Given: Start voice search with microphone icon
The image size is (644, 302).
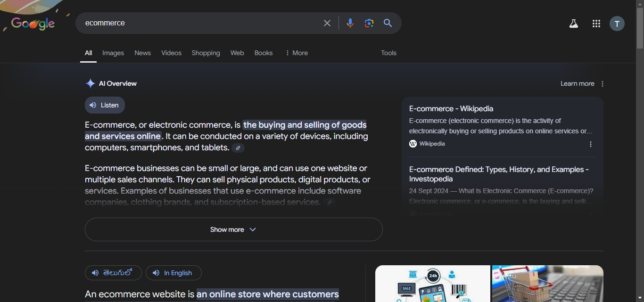Looking at the screenshot, I should [x=350, y=23].
